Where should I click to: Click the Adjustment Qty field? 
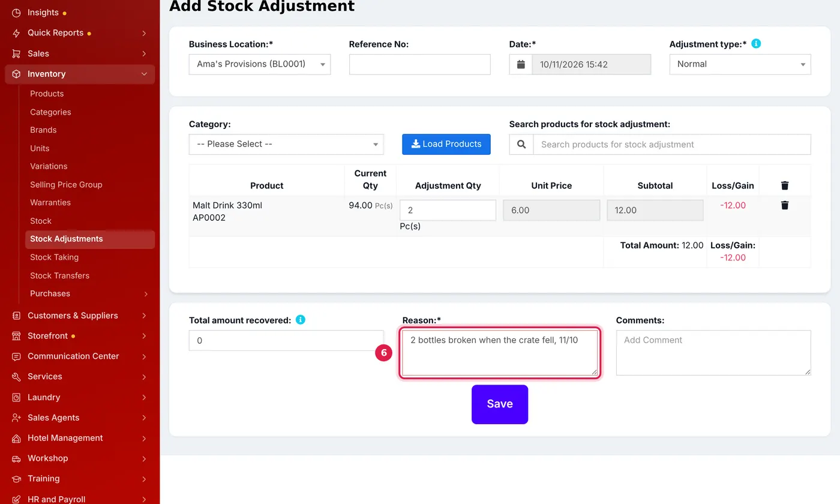coord(448,210)
